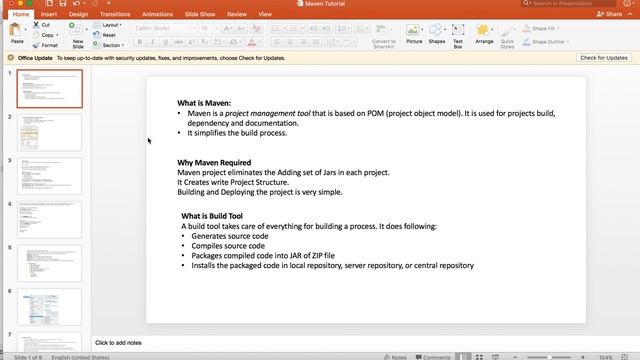
Task: Open the Animations tab
Action: [157, 14]
